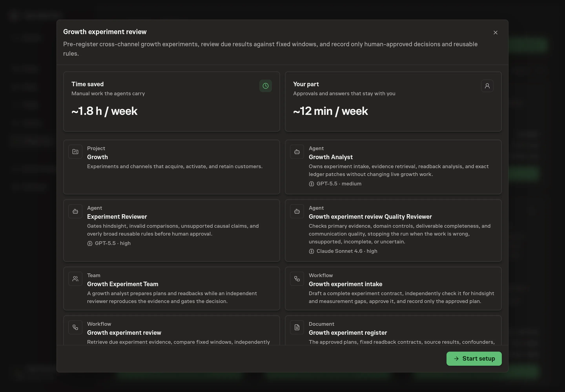Click the Manual work the agents carry subtitle
The height and width of the screenshot is (392, 565).
[x=108, y=93]
